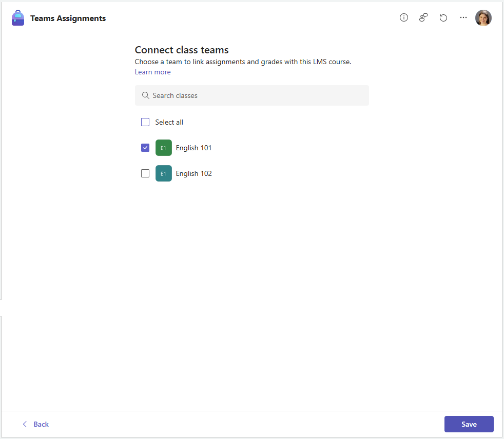Check the English 102 checkbox
504x439 pixels.
145,173
